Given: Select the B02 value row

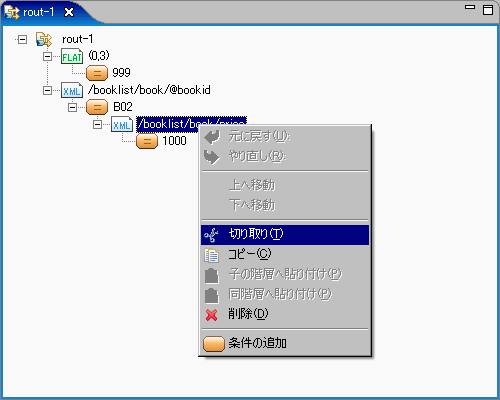Looking at the screenshot, I should tap(123, 107).
